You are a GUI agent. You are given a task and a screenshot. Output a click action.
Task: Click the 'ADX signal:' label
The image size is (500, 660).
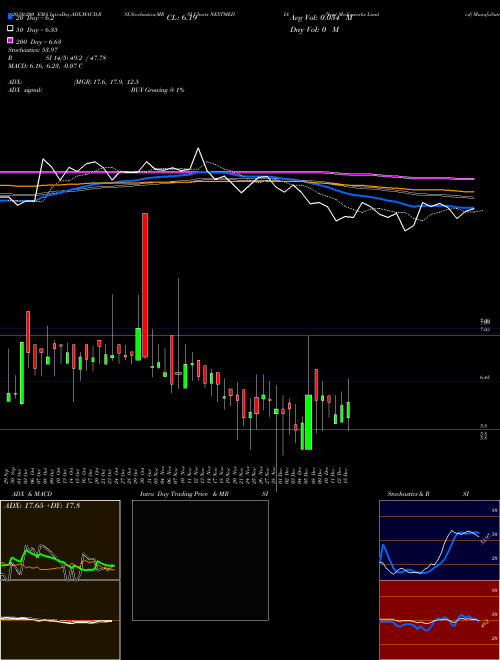tap(25, 90)
